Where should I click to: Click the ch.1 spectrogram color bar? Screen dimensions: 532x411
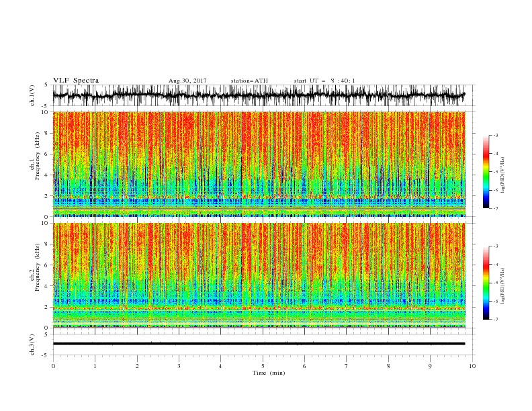[x=486, y=172]
